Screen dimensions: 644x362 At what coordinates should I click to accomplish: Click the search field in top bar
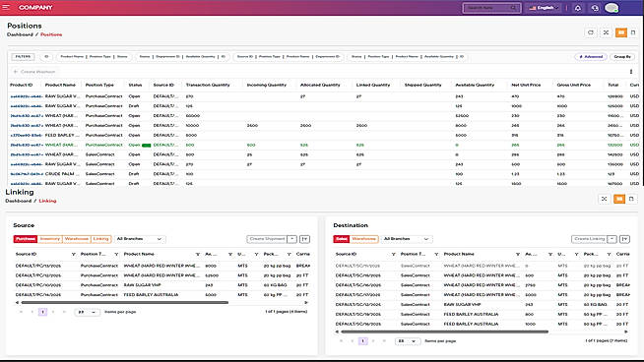(x=491, y=8)
